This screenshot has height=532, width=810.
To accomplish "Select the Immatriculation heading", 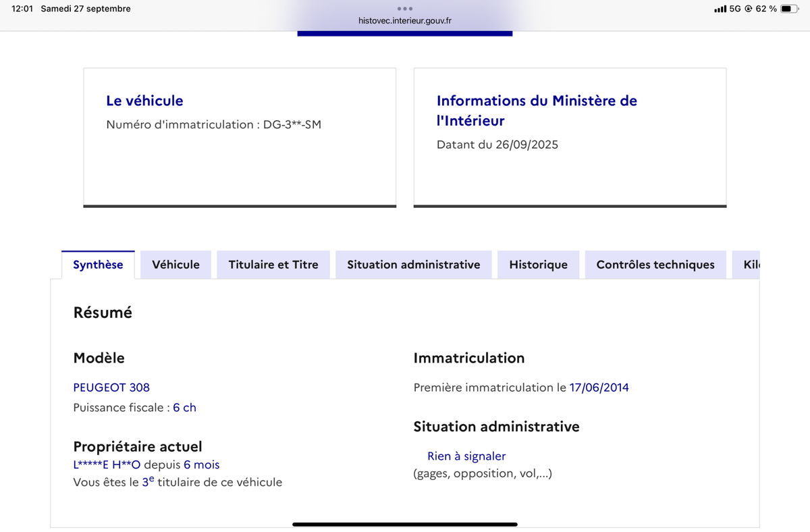I will 469,358.
